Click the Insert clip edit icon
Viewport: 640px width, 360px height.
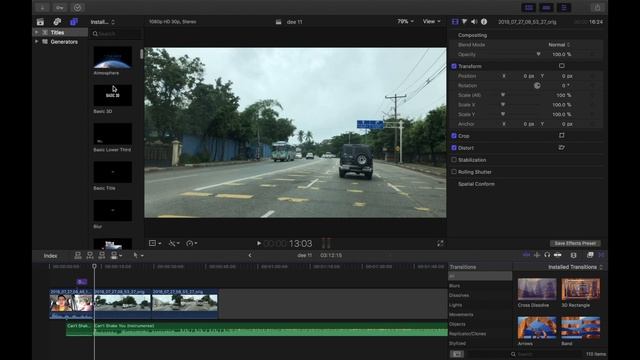pyautogui.click(x=90, y=256)
